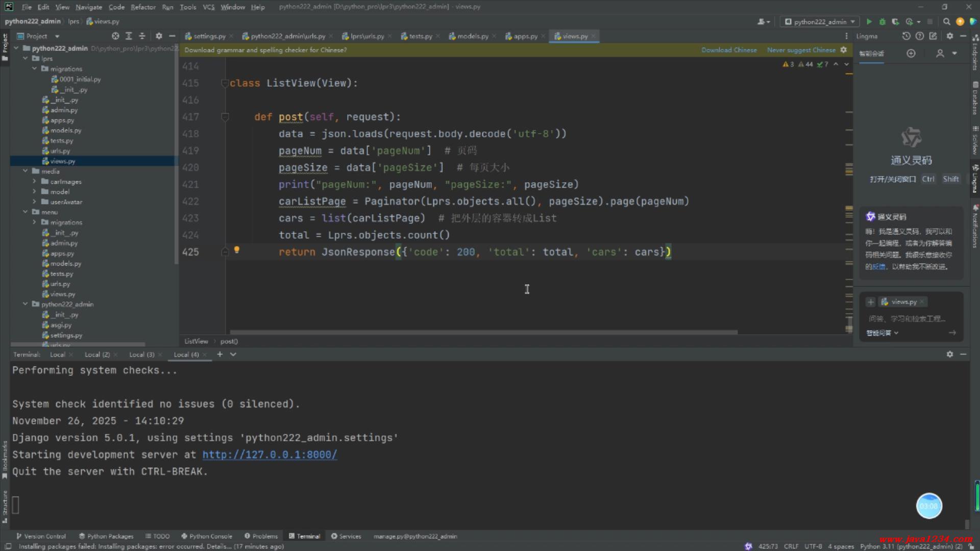This screenshot has height=551, width=980.
Task: Click the Debug bug icon
Action: (882, 21)
